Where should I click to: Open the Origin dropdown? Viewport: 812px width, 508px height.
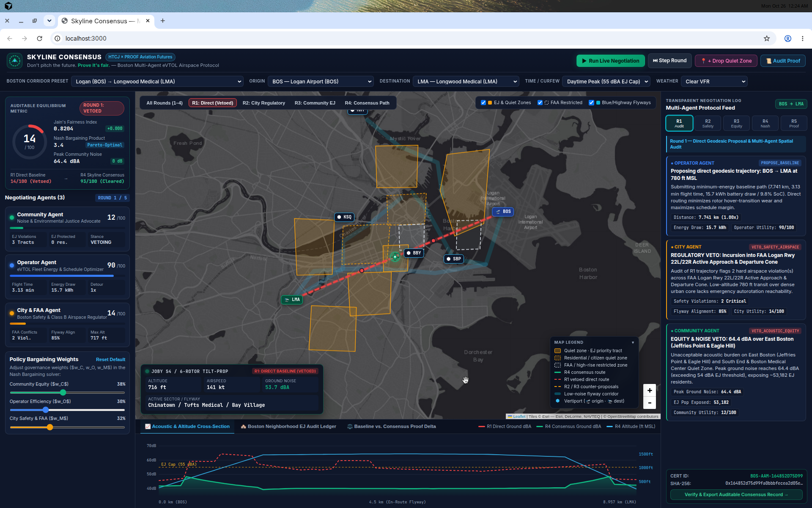(x=321, y=82)
